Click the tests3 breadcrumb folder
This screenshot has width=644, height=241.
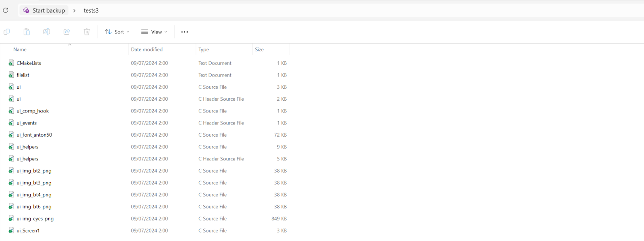(91, 10)
